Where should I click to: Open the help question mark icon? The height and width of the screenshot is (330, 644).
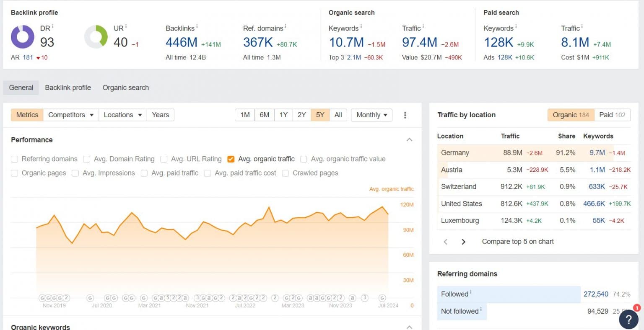coord(628,319)
